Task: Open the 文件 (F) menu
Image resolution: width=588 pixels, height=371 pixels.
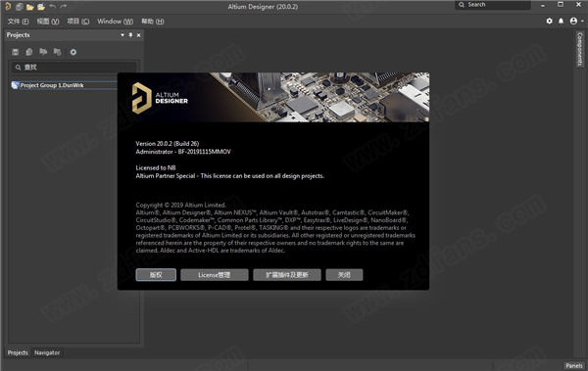Action: tap(18, 22)
